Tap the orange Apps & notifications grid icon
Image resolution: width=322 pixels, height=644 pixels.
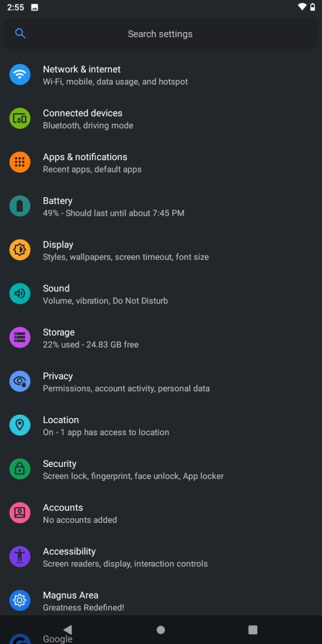pyautogui.click(x=20, y=163)
